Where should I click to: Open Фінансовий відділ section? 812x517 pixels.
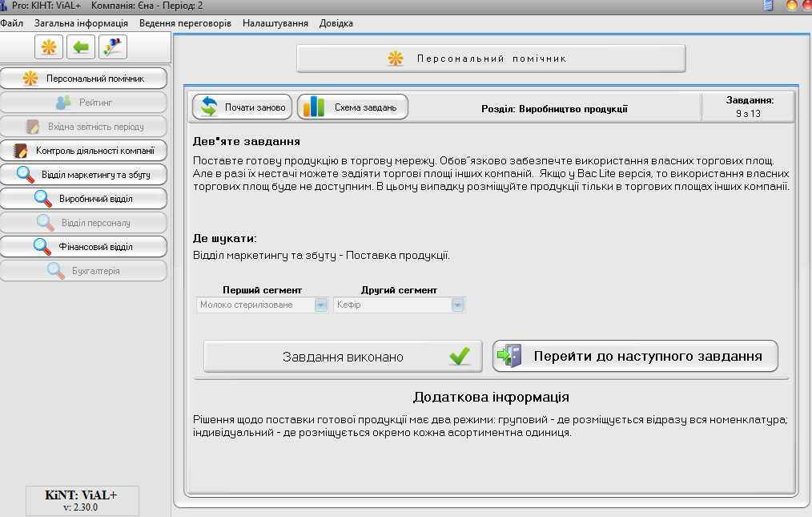pyautogui.click(x=83, y=247)
